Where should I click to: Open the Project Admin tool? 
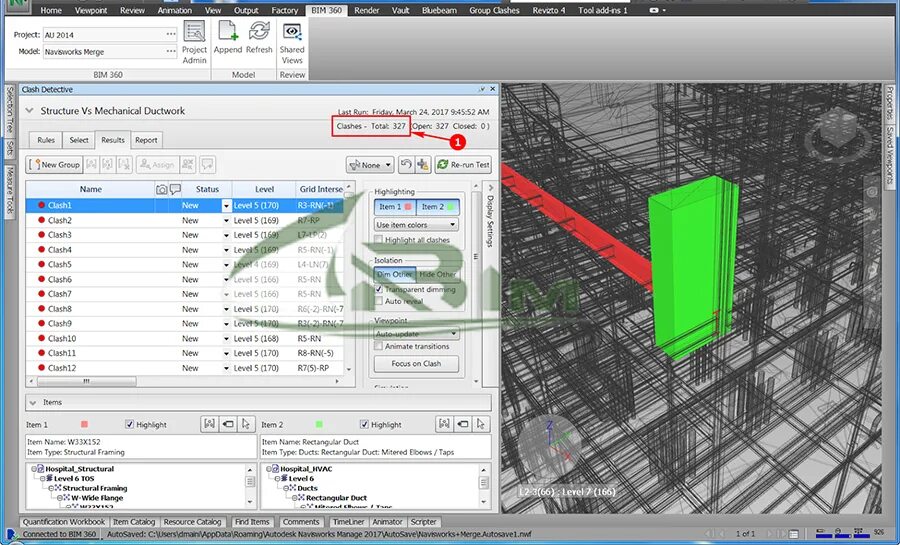pyautogui.click(x=194, y=42)
